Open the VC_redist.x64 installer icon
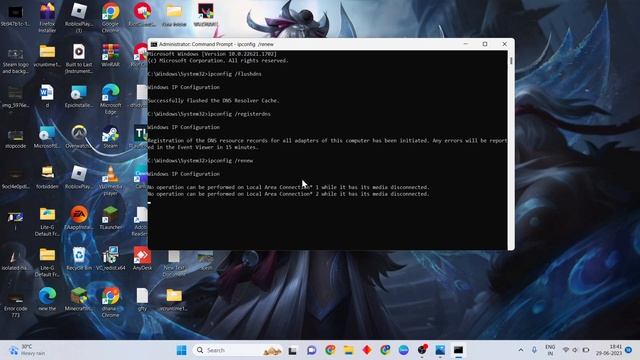The width and height of the screenshot is (640, 360). [x=111, y=258]
